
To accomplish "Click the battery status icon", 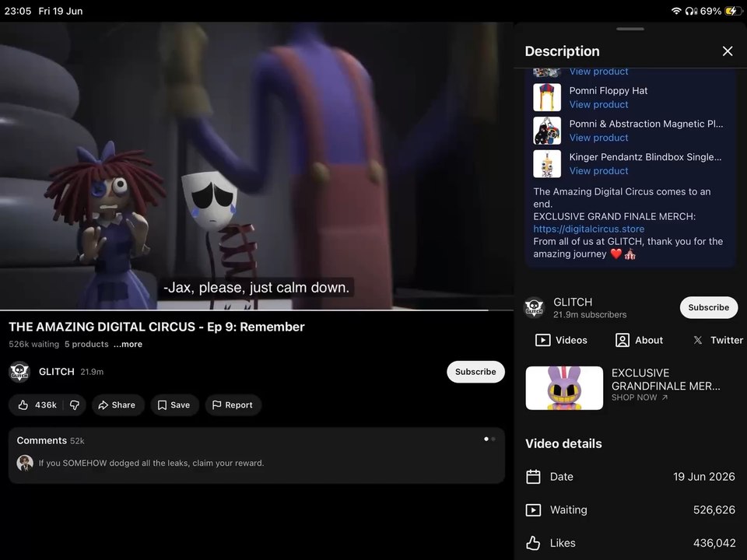I will pyautogui.click(x=733, y=11).
